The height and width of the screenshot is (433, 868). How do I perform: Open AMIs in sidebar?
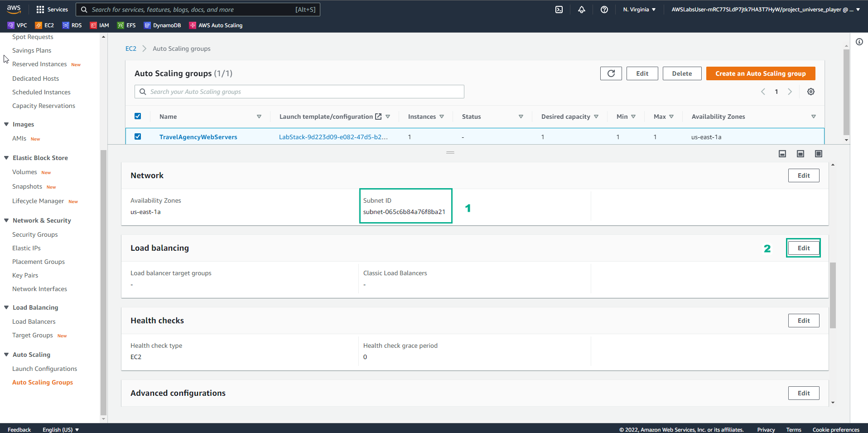tap(19, 138)
